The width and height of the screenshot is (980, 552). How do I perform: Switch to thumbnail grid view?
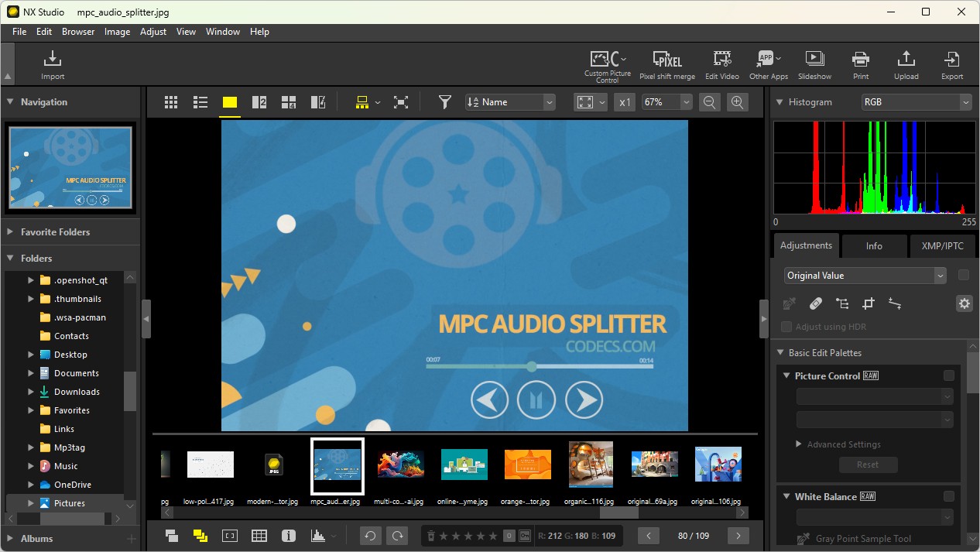click(x=171, y=102)
